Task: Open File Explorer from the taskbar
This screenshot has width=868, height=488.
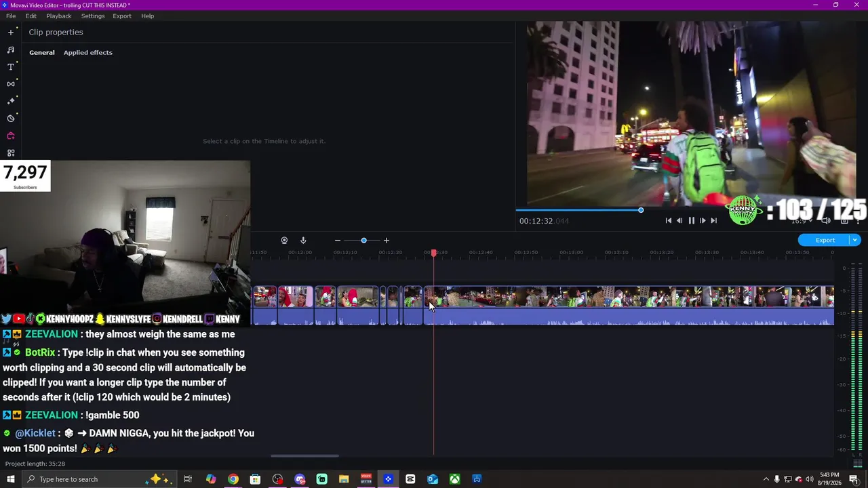Action: coord(344,479)
